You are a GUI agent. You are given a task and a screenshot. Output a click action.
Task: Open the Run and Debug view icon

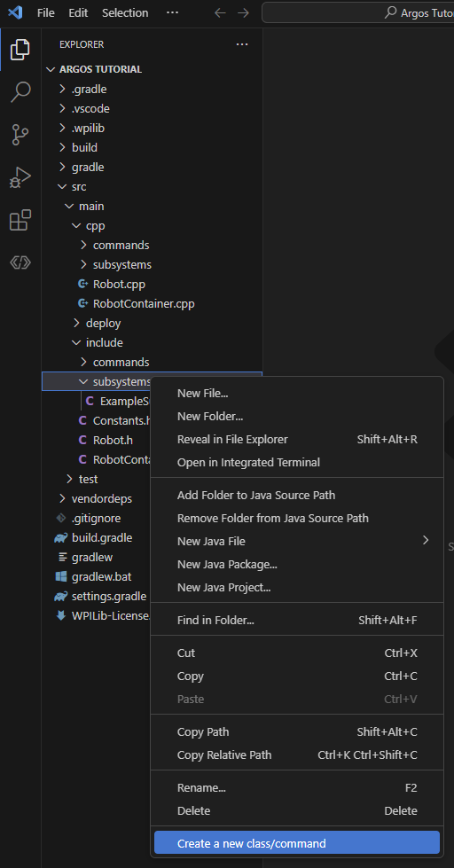[x=20, y=177]
